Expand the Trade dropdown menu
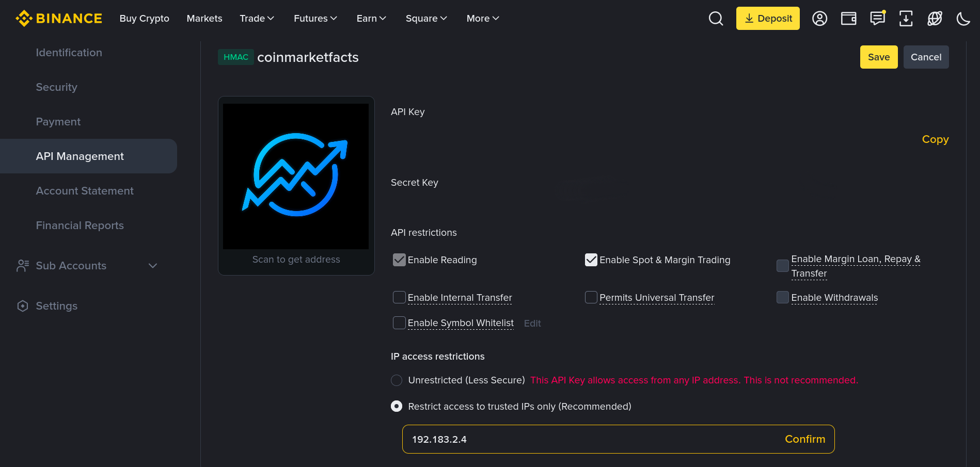 [x=257, y=18]
